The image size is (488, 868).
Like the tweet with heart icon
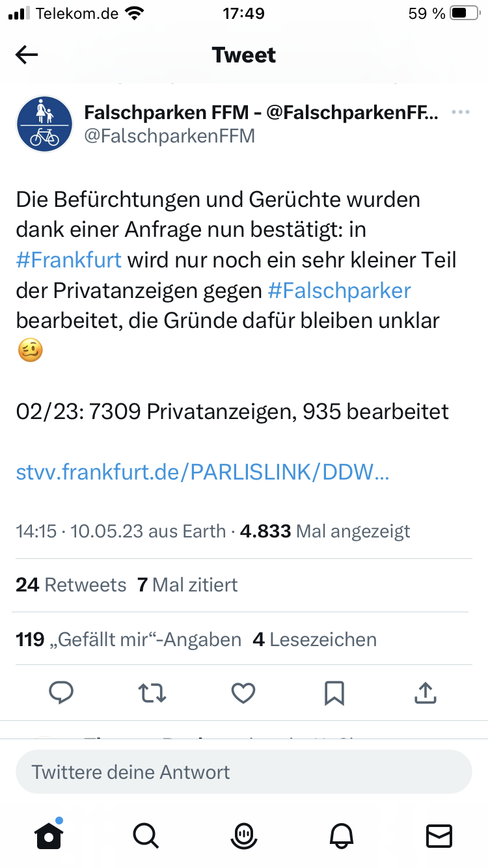pos(243,693)
